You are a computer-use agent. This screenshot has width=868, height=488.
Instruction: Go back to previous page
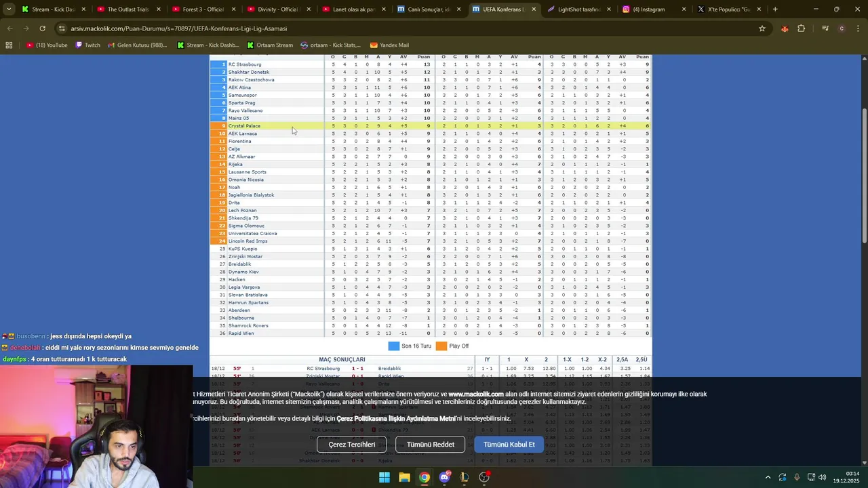click(x=10, y=28)
